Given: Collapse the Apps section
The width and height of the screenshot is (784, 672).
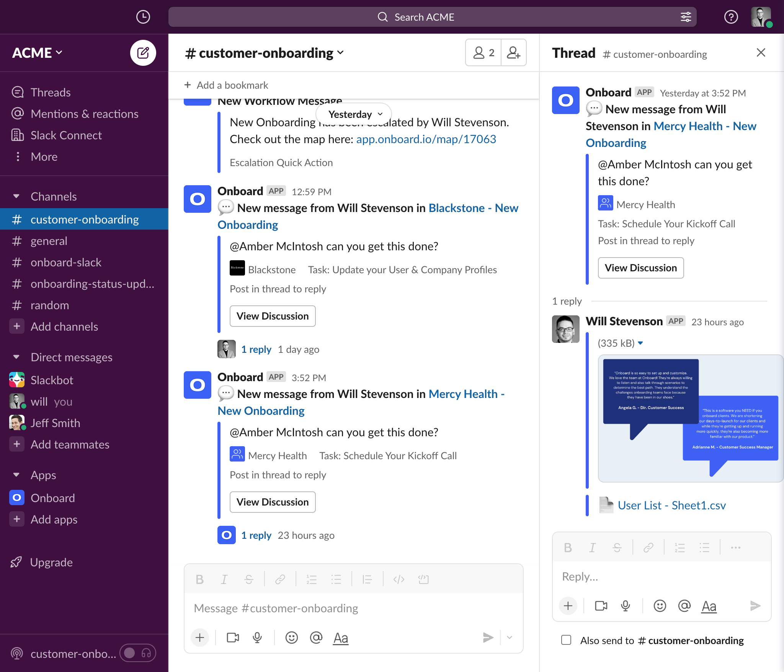Looking at the screenshot, I should (16, 475).
